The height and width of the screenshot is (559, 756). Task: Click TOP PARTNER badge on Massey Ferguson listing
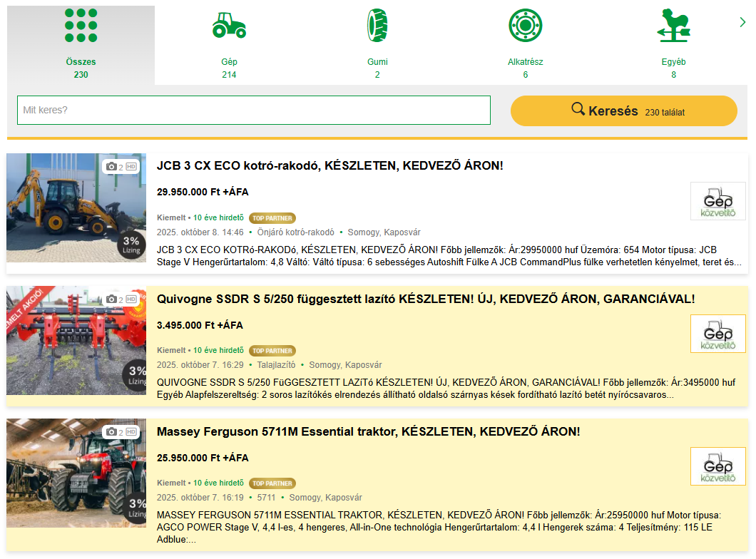click(x=272, y=483)
